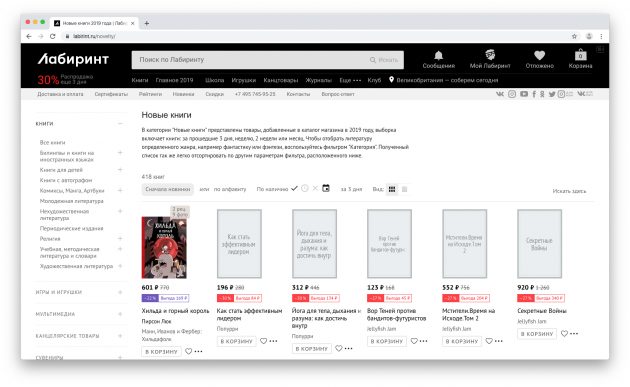Open the Сообщения bell icon
Screen dimensions: 630x387
point(438,55)
